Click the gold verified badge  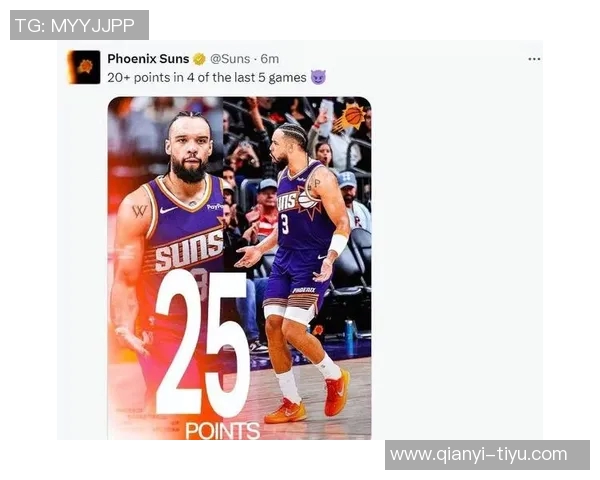coord(199,59)
